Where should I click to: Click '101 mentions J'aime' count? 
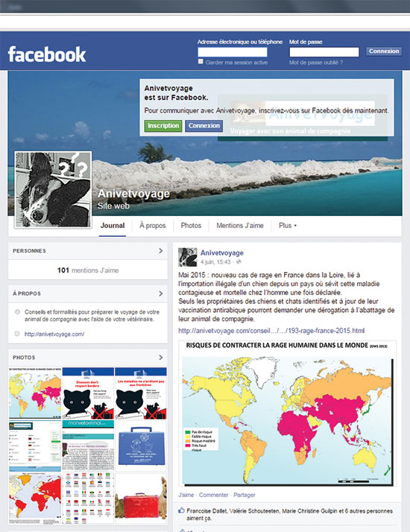point(88,270)
